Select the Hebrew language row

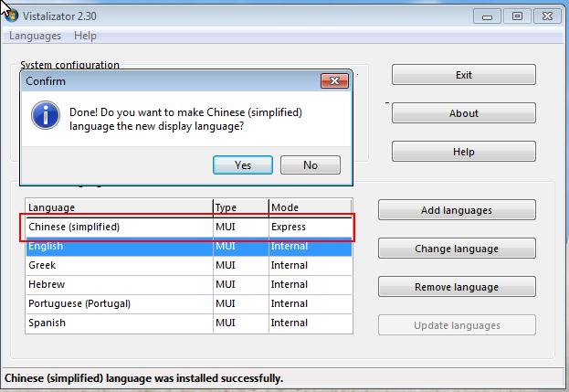pos(189,285)
